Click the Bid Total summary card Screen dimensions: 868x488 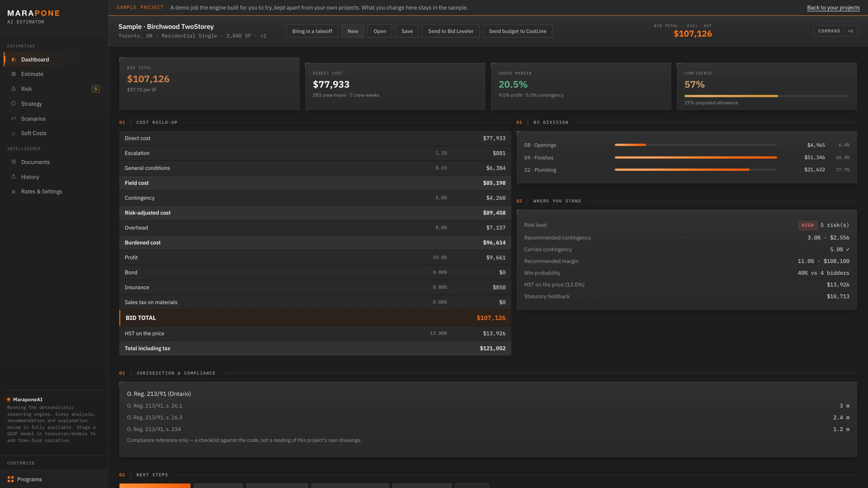pyautogui.click(x=209, y=84)
